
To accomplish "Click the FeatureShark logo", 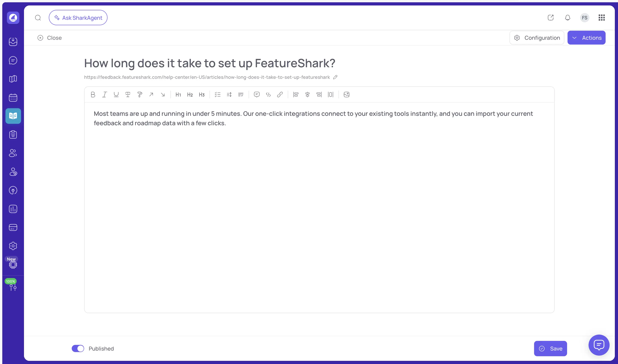I will (x=13, y=18).
